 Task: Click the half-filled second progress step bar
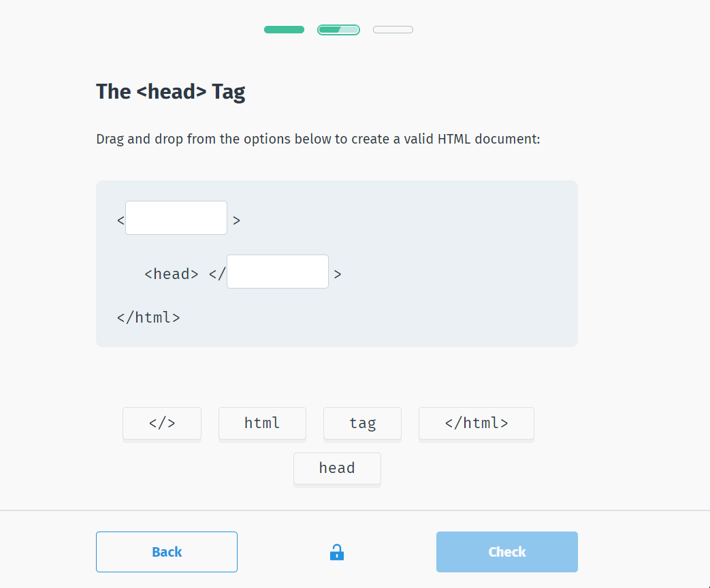(x=338, y=29)
